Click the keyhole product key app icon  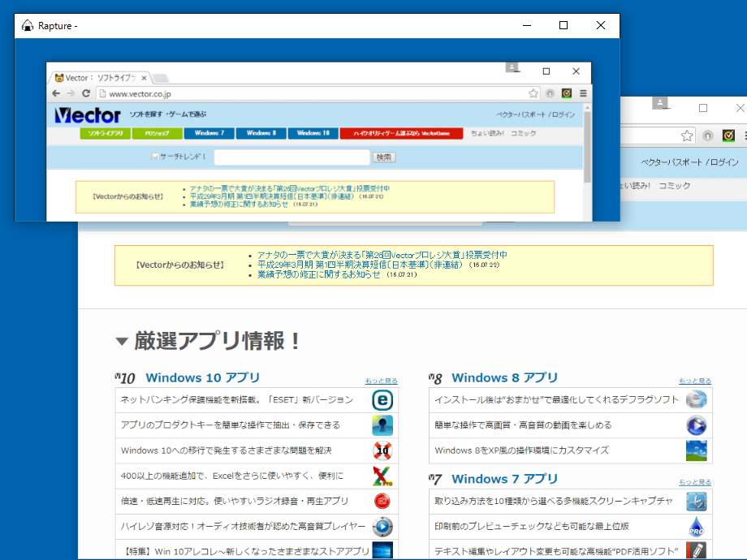pyautogui.click(x=382, y=425)
